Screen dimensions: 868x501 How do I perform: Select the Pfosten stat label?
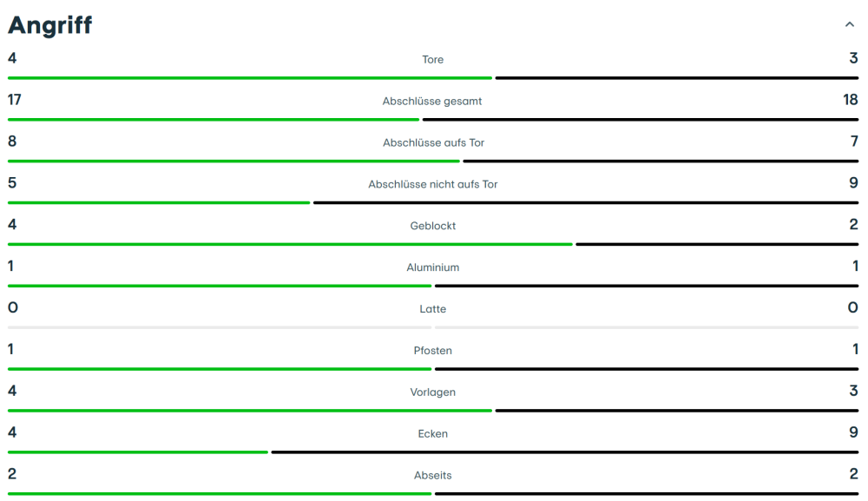[433, 352]
